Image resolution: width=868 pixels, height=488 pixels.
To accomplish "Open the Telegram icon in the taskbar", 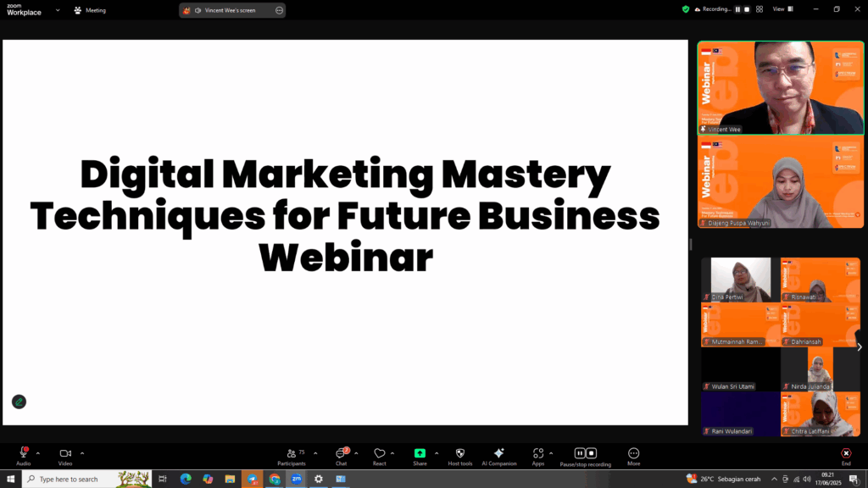I will coord(253,479).
